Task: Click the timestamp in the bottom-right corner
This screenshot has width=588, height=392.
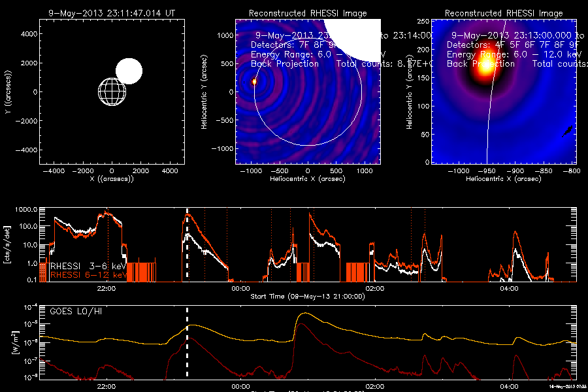Action: [x=568, y=386]
